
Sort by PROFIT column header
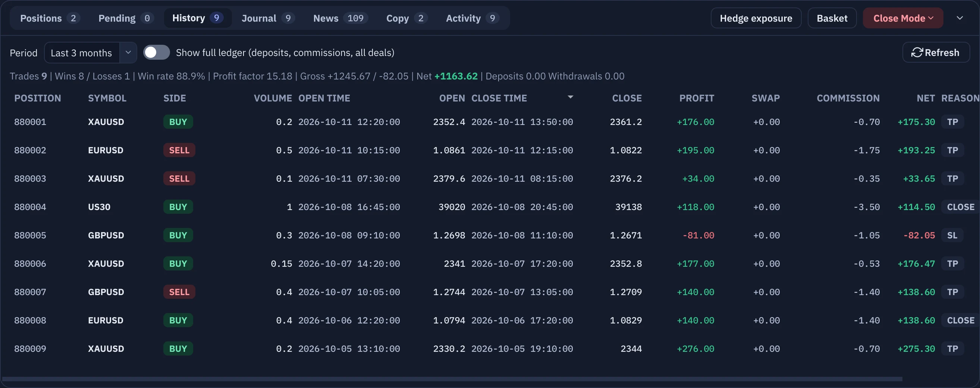point(697,98)
